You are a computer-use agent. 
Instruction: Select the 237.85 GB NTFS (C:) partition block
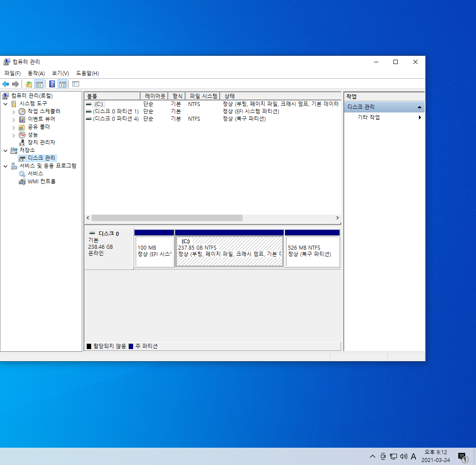(x=230, y=248)
